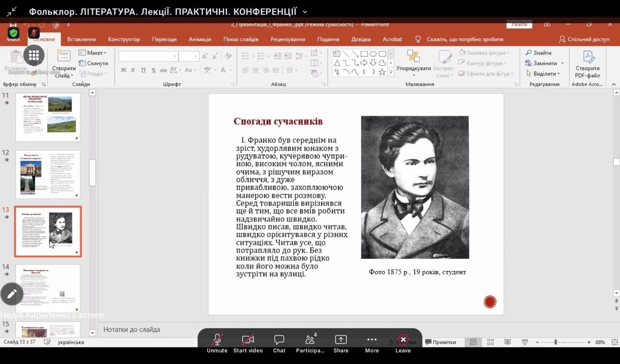620x364 pixels.
Task: Click the zoom slider in status bar
Action: click(556, 342)
